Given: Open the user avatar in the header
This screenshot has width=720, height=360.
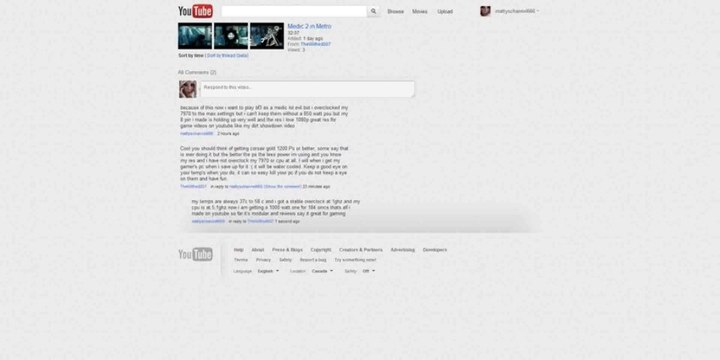Looking at the screenshot, I should (485, 11).
